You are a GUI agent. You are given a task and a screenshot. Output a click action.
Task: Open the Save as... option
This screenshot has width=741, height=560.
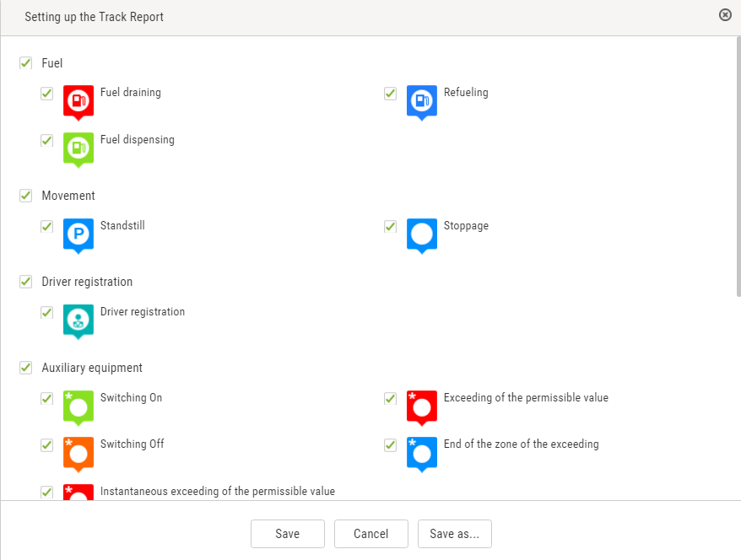pos(455,534)
